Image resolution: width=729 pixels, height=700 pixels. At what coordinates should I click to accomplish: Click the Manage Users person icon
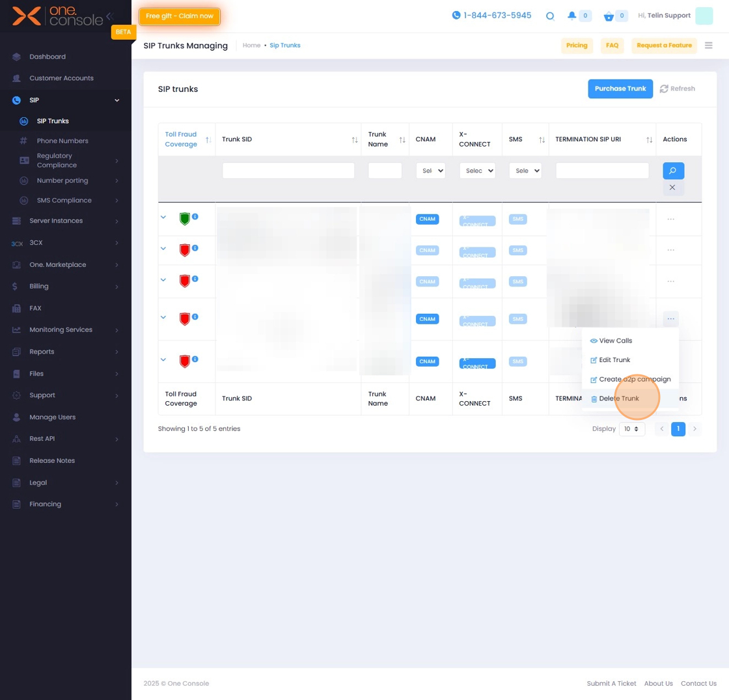[16, 417]
